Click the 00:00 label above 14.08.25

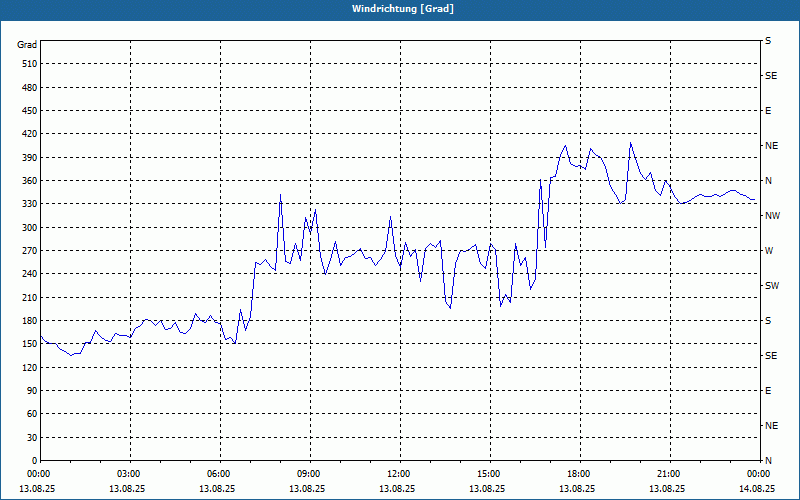759,473
